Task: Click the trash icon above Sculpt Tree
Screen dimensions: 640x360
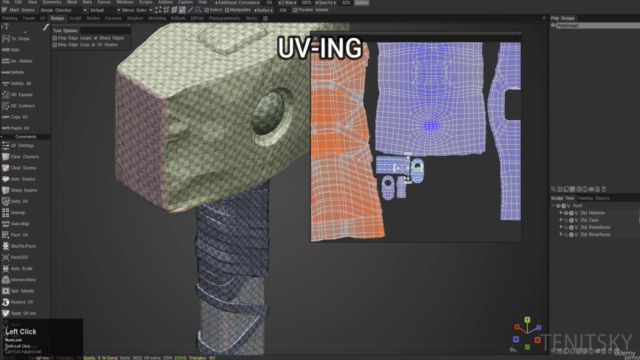Action: (604, 189)
